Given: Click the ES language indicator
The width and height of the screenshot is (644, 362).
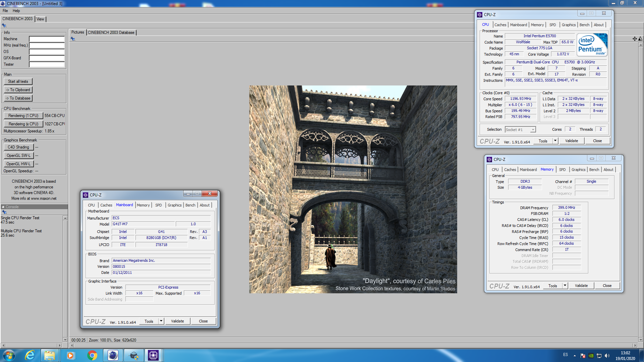Looking at the screenshot, I should [x=566, y=355].
